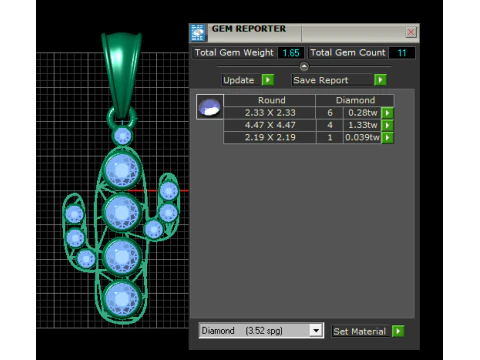
Task: Click the quantity 4 cell
Action: pos(330,125)
